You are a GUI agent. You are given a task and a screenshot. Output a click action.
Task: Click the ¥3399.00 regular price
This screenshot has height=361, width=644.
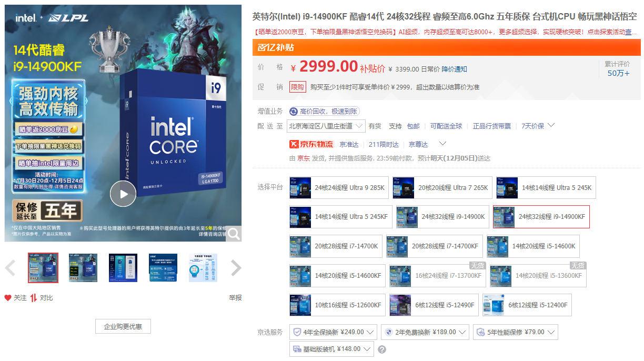[404, 69]
